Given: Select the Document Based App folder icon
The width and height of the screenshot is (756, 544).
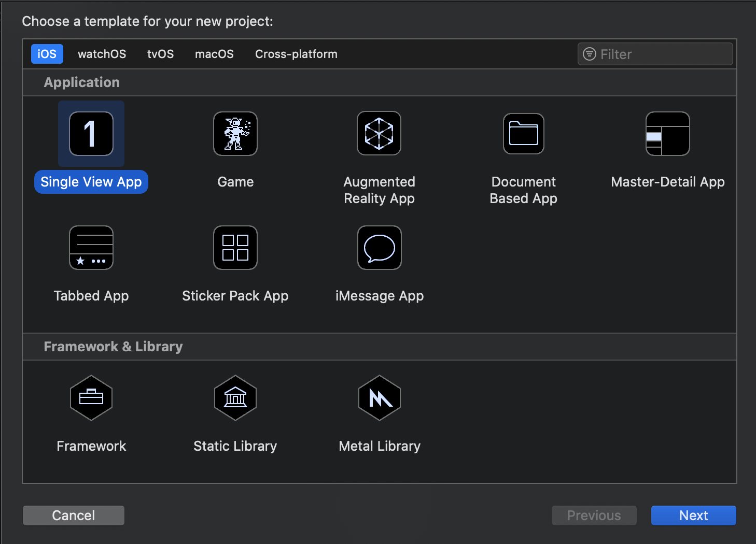Looking at the screenshot, I should pyautogui.click(x=524, y=134).
